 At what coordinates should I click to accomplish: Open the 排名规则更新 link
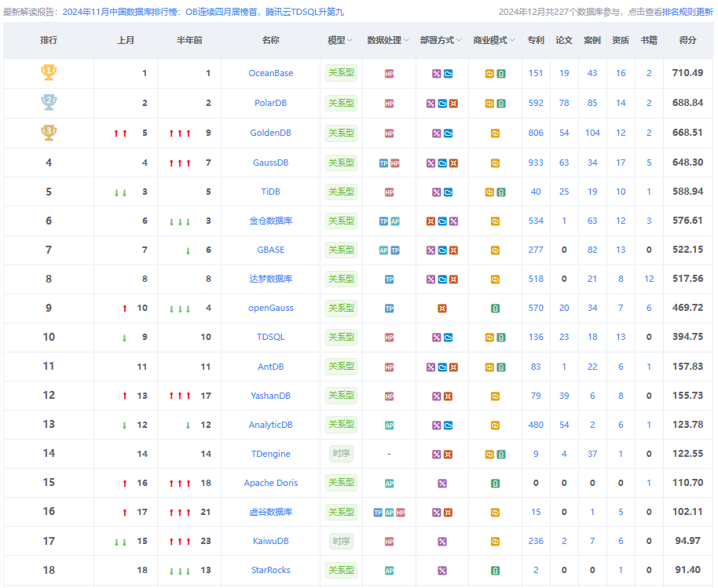(x=688, y=12)
